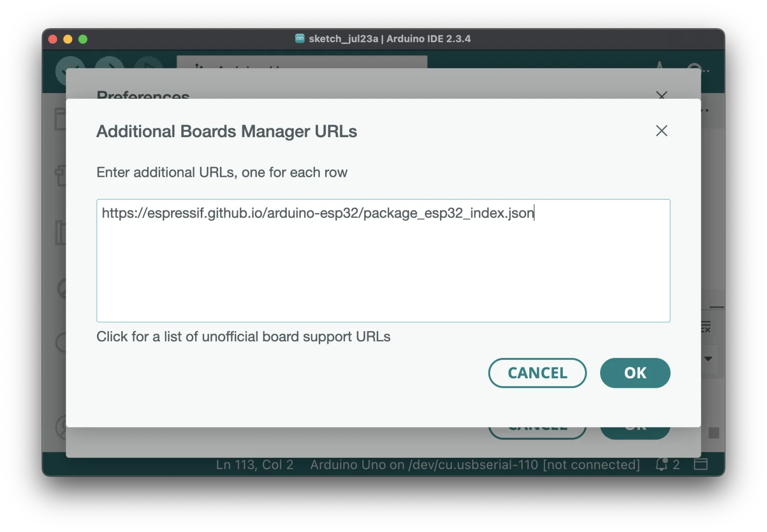Click the Upload sketch arrow button

tap(109, 62)
